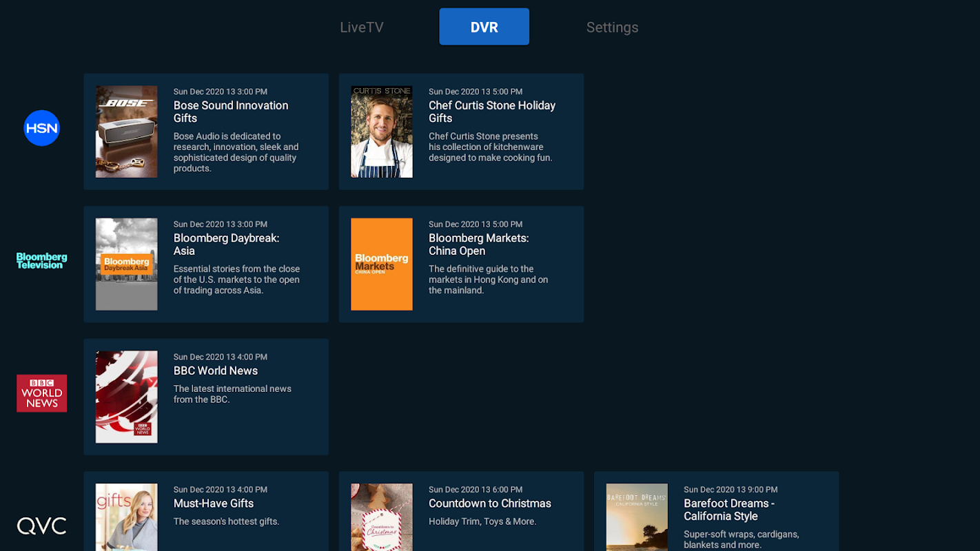Click Super-soft wraps, cardigans description
The image size is (980, 551).
[x=742, y=539]
